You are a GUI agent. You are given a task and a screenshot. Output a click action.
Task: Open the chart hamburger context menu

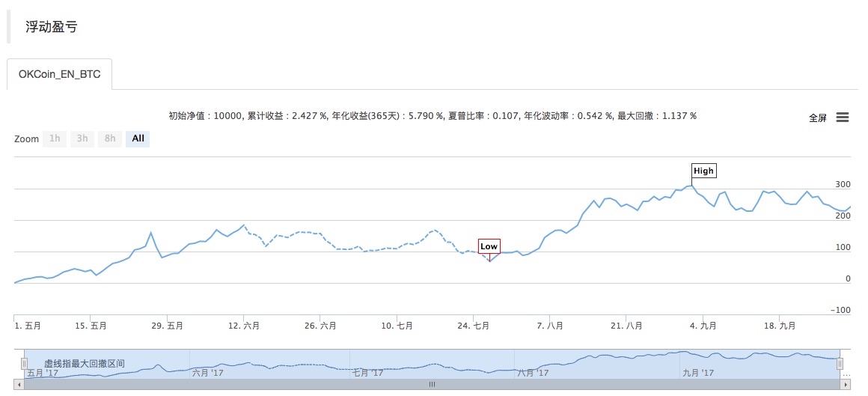pyautogui.click(x=842, y=118)
